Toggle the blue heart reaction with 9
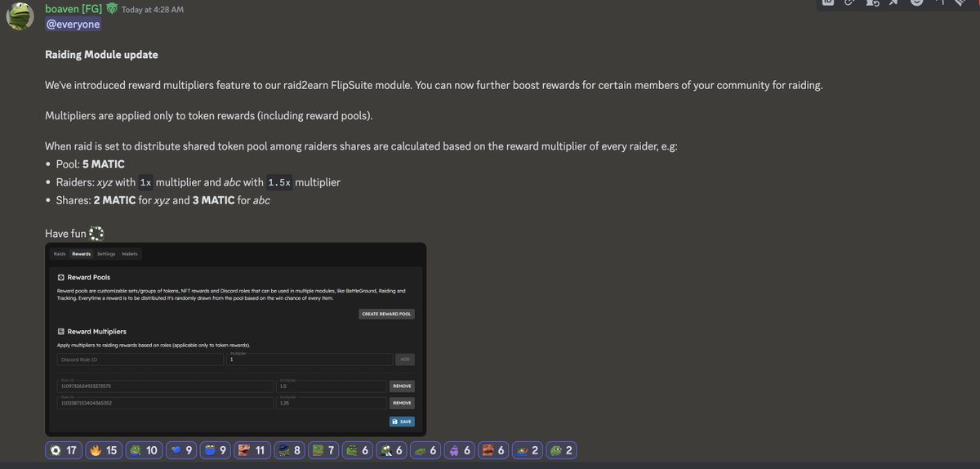 point(181,449)
